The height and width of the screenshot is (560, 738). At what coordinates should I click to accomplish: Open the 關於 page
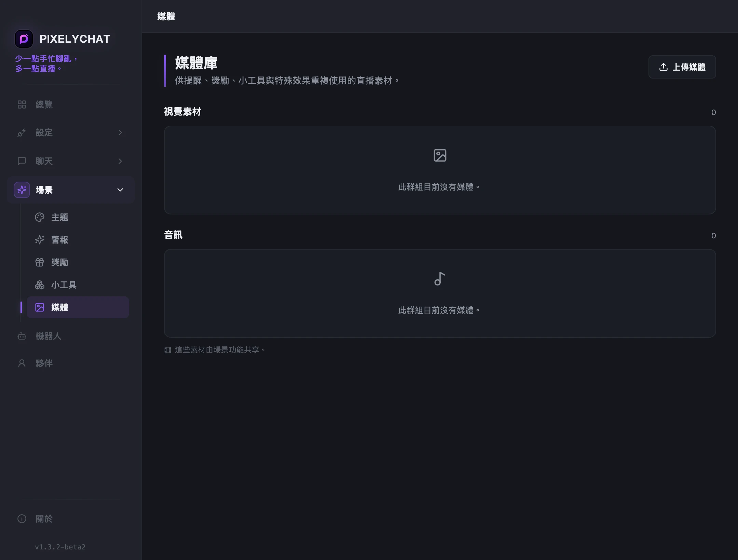tap(71, 519)
